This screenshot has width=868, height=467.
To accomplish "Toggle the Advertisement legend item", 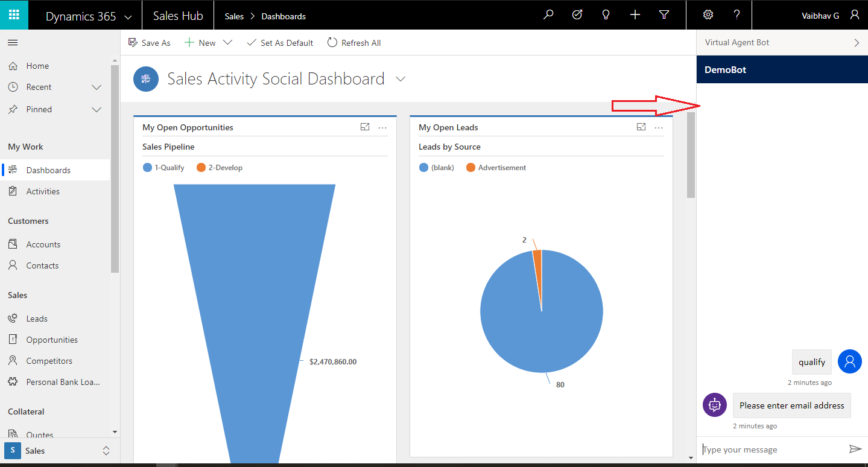I will coord(496,168).
